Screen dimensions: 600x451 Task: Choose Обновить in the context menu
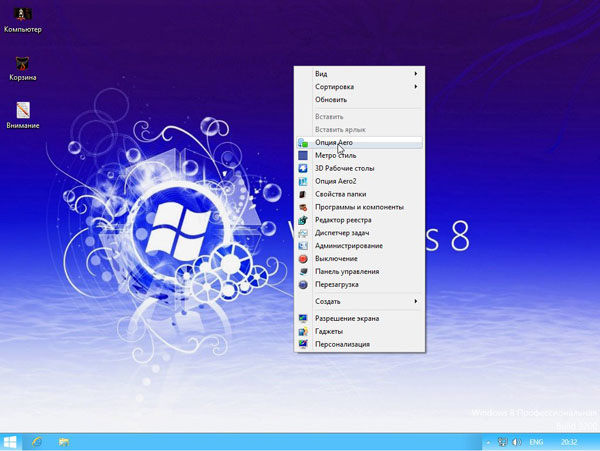(x=331, y=100)
